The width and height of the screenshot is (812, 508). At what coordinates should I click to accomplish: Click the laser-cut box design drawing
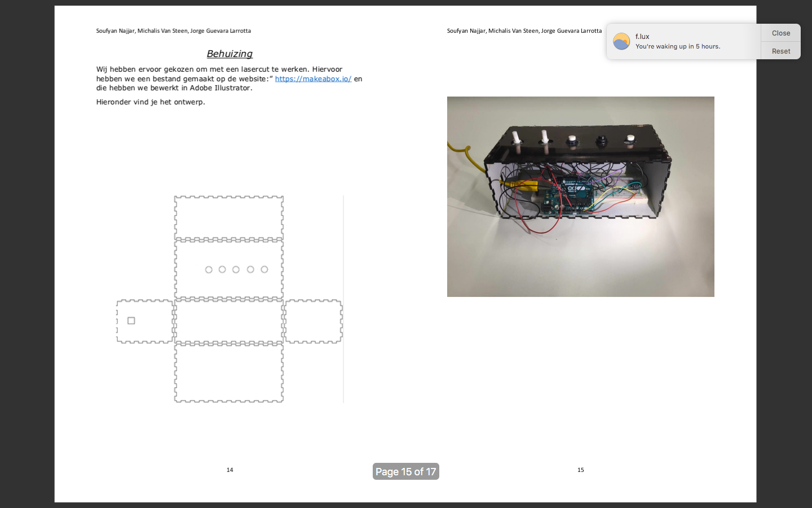[x=230, y=299]
